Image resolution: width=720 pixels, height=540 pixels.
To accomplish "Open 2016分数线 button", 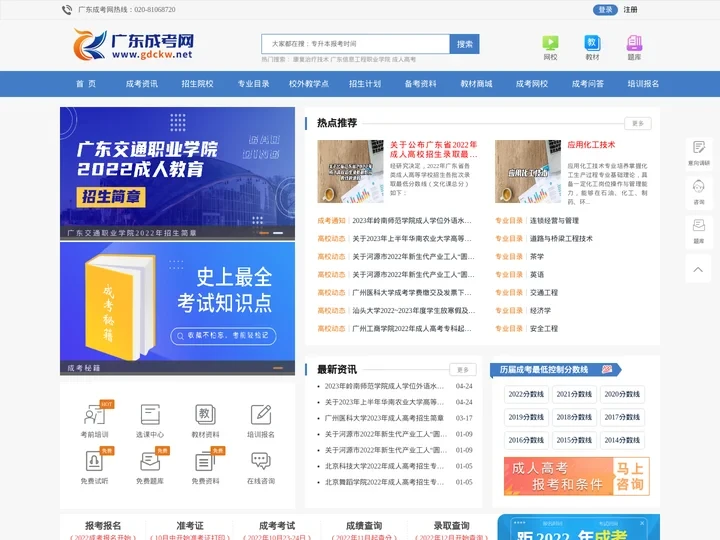I will click(x=526, y=440).
